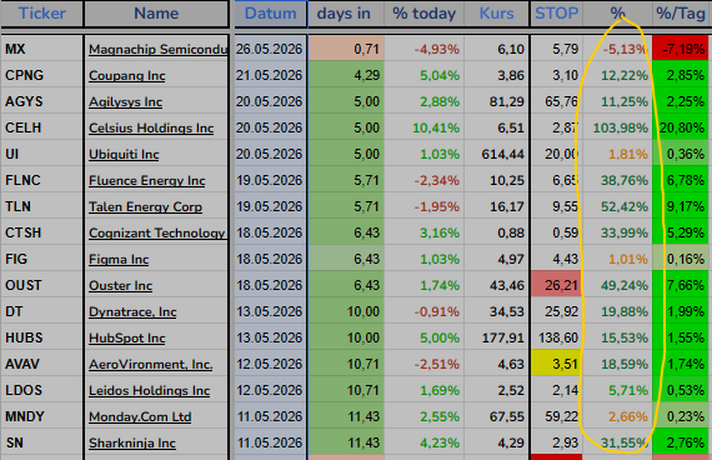Open the Magnachip Semiconductor link
712x460 pixels.
click(x=158, y=49)
